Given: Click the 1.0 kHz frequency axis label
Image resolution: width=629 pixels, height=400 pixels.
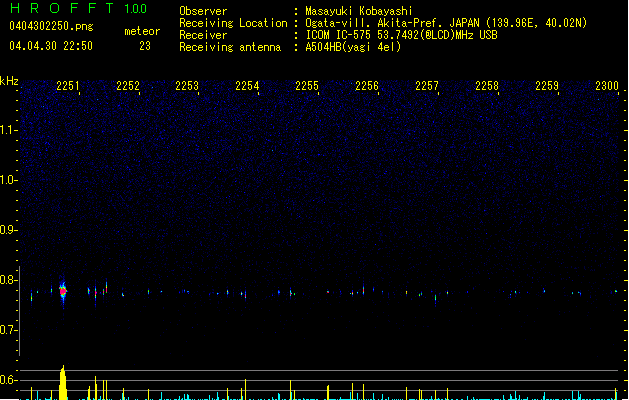Looking at the screenshot, I should 8,180.
